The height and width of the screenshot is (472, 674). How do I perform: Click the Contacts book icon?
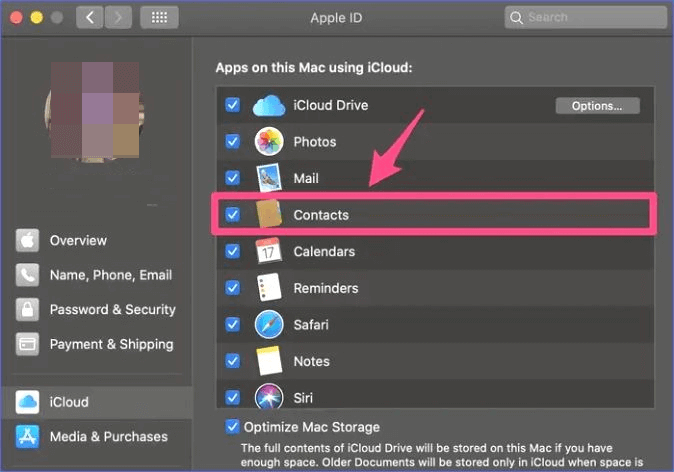coord(269,214)
